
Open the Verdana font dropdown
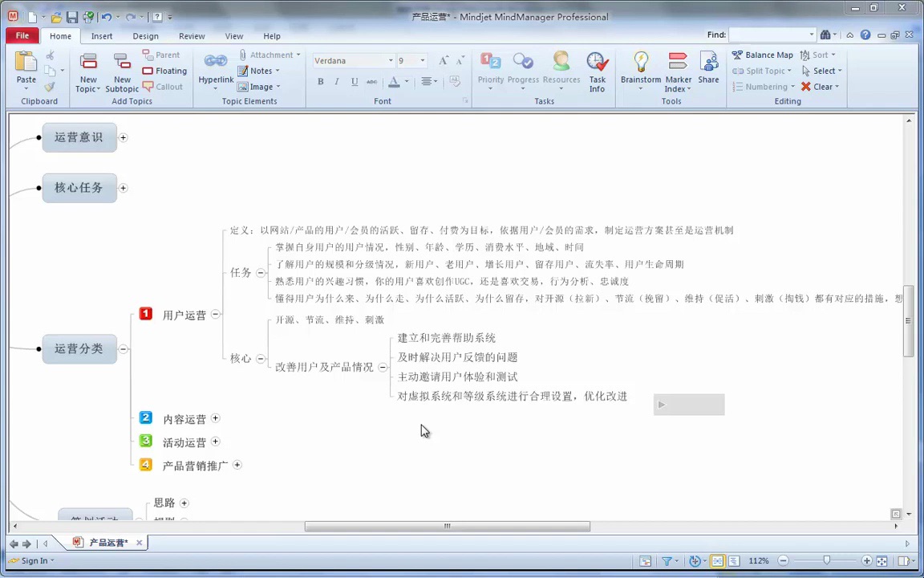[390, 60]
